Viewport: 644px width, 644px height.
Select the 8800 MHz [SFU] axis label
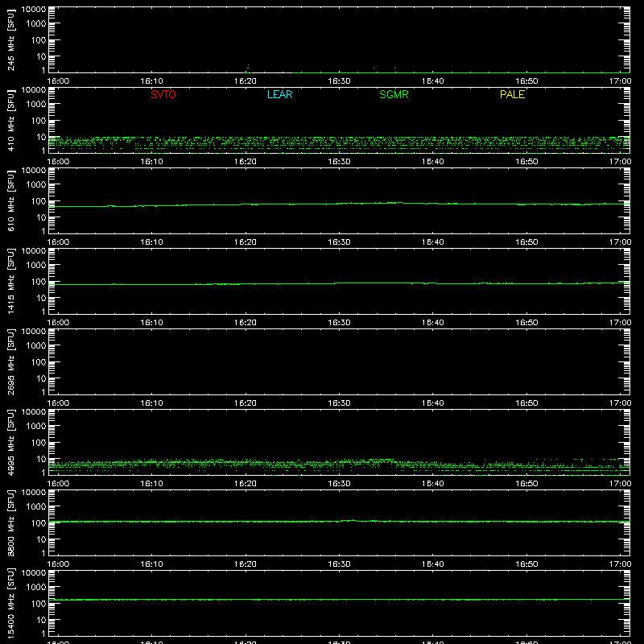[10, 523]
